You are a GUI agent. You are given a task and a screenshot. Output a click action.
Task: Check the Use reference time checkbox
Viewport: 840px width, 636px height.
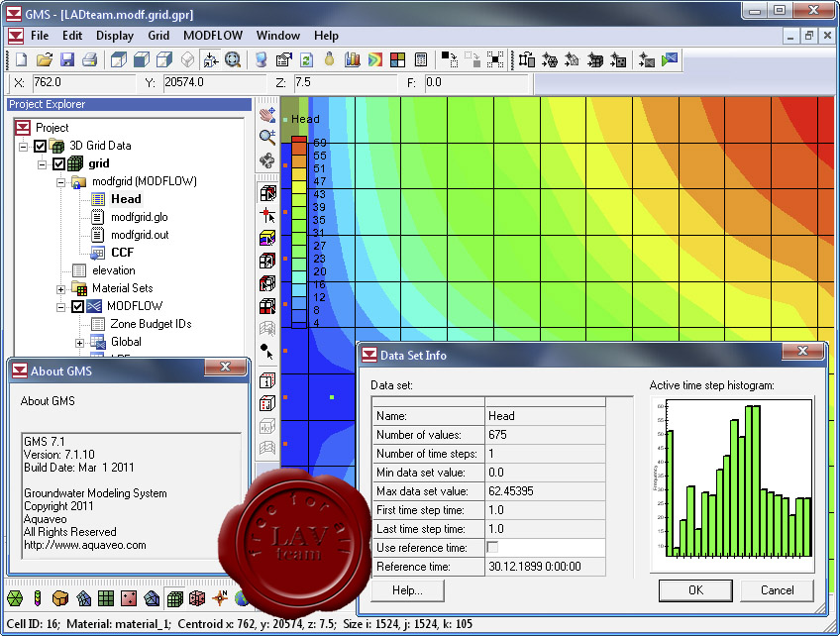tap(492, 547)
